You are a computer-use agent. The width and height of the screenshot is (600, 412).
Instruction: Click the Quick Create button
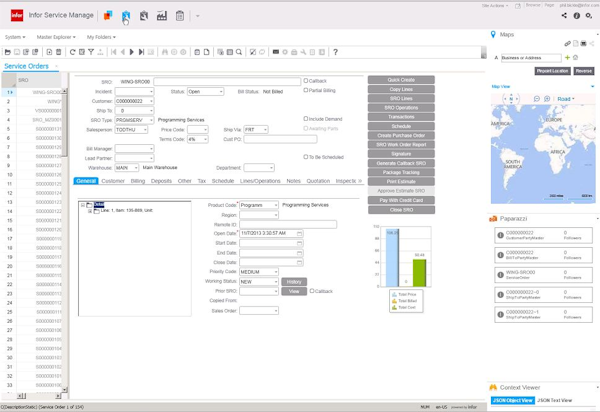pyautogui.click(x=401, y=80)
